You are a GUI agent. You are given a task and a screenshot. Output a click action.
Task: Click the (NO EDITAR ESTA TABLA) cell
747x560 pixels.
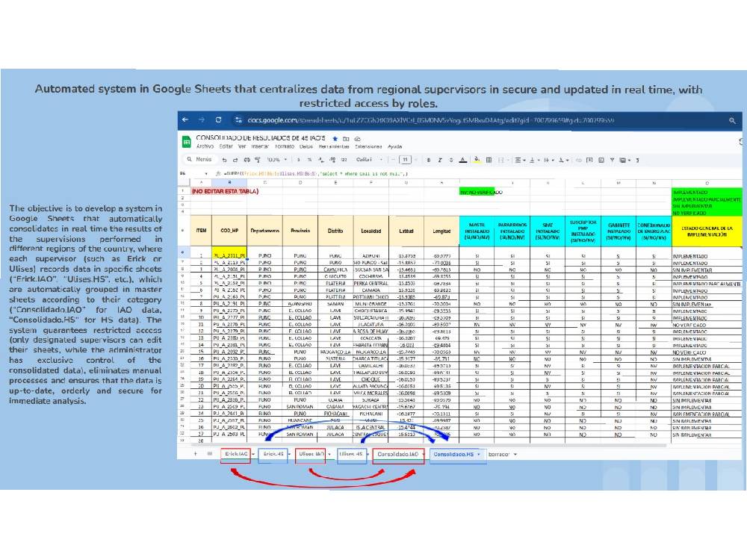[x=226, y=191]
